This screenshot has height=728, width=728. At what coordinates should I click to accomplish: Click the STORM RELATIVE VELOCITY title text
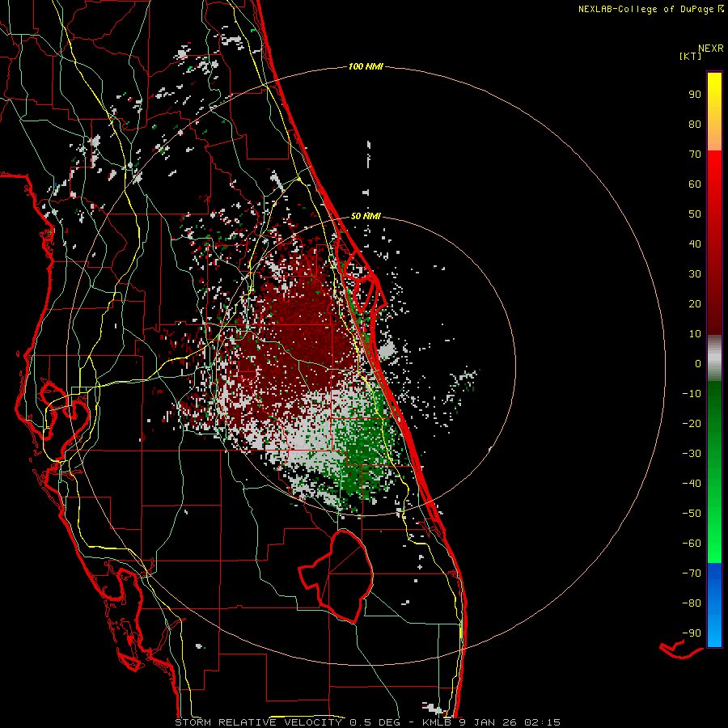click(x=258, y=722)
